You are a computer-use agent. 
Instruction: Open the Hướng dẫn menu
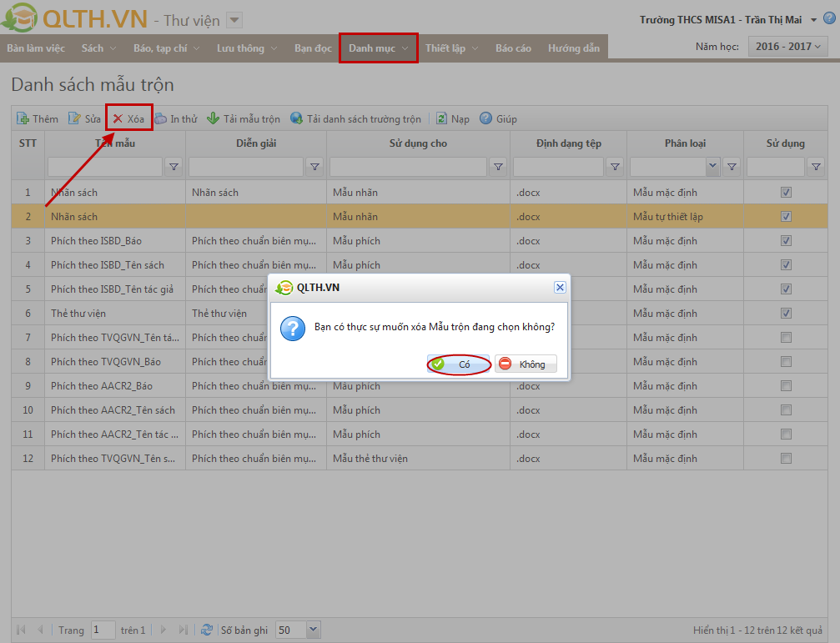click(574, 48)
